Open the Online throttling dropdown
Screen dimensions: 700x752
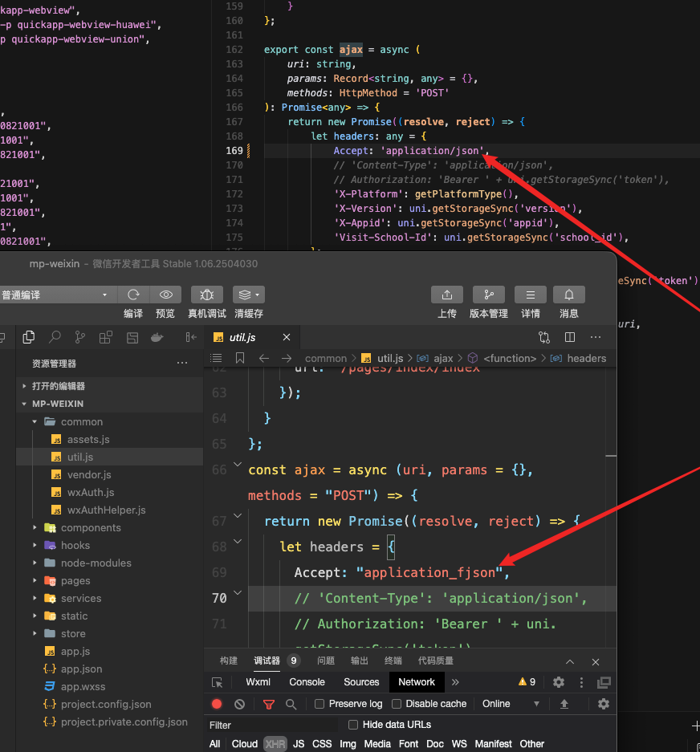pos(511,704)
